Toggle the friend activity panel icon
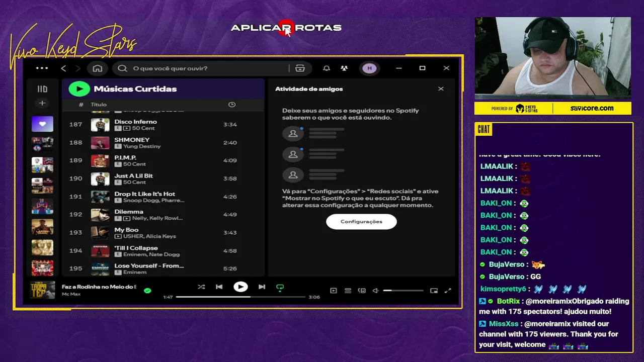This screenshot has width=644, height=362. [344, 68]
